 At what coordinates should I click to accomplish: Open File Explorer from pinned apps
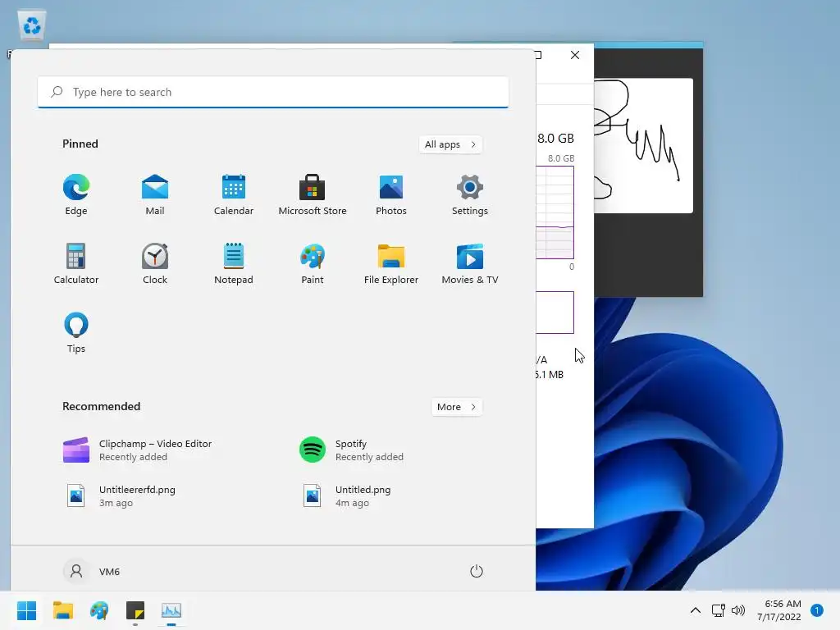pyautogui.click(x=391, y=263)
